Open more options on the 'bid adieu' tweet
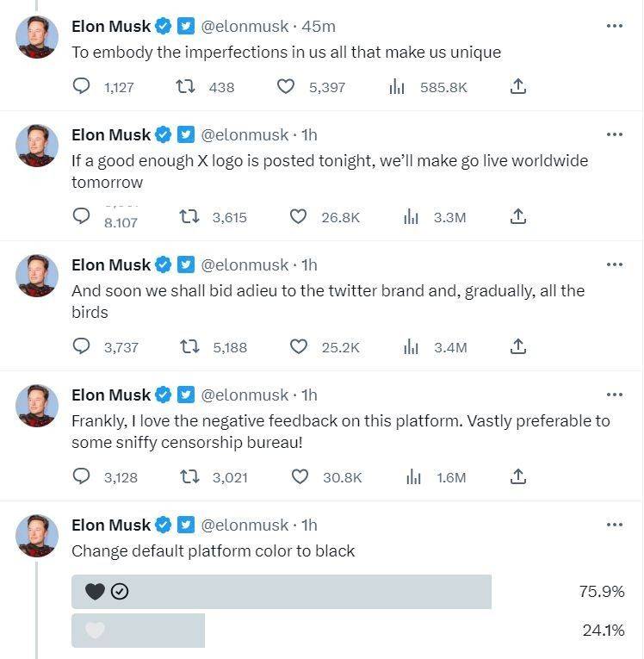Viewport: 644px width, 659px height. [x=614, y=264]
